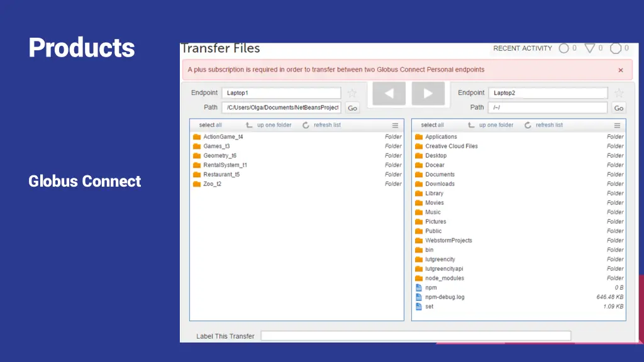Open Recent Activity octagon status indicator
This screenshot has height=362, width=644.
tap(616, 48)
